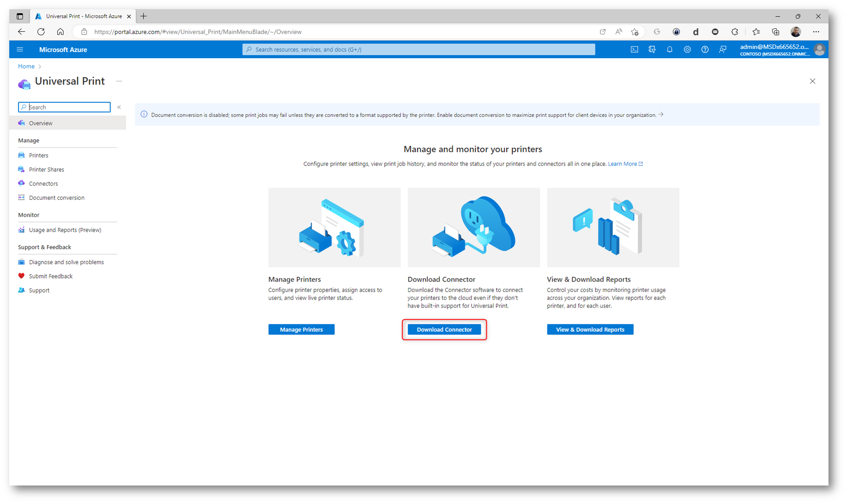Open Directories and subscriptions filter icon
Screen dimensions: 847x504
pos(652,49)
